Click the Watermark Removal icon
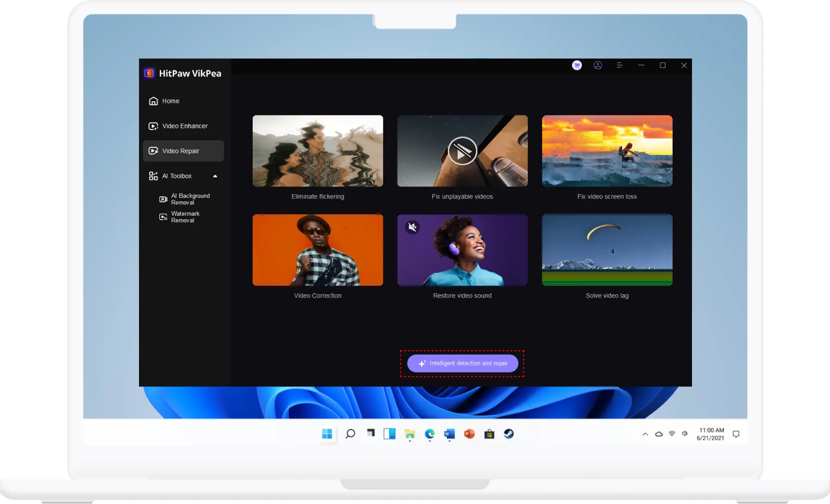Viewport: 830px width, 504px height. point(163,217)
